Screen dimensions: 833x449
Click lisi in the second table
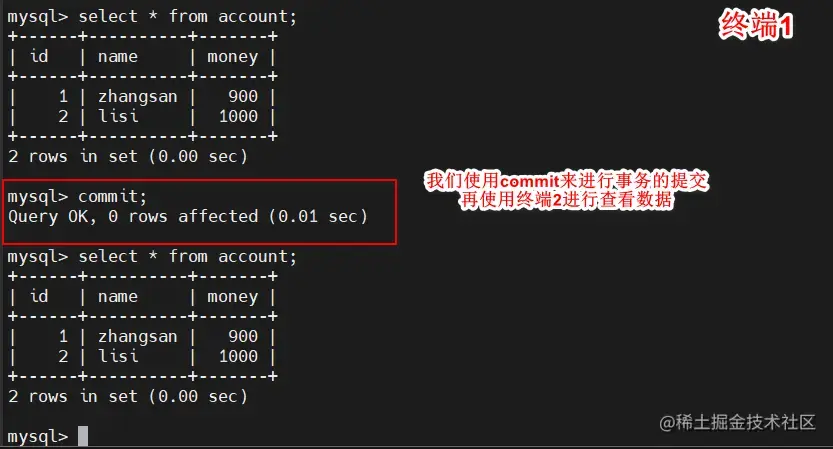point(118,357)
